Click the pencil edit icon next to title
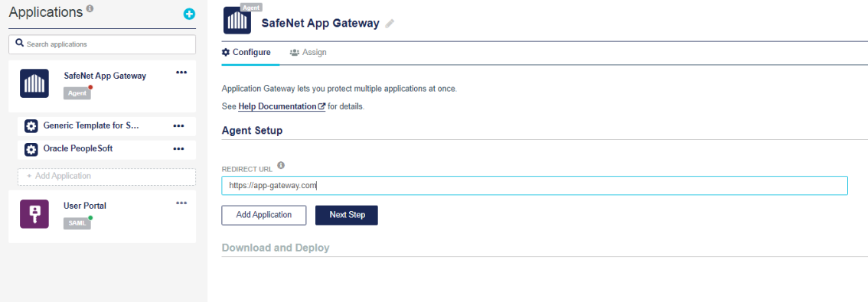The height and width of the screenshot is (302, 868). (390, 23)
